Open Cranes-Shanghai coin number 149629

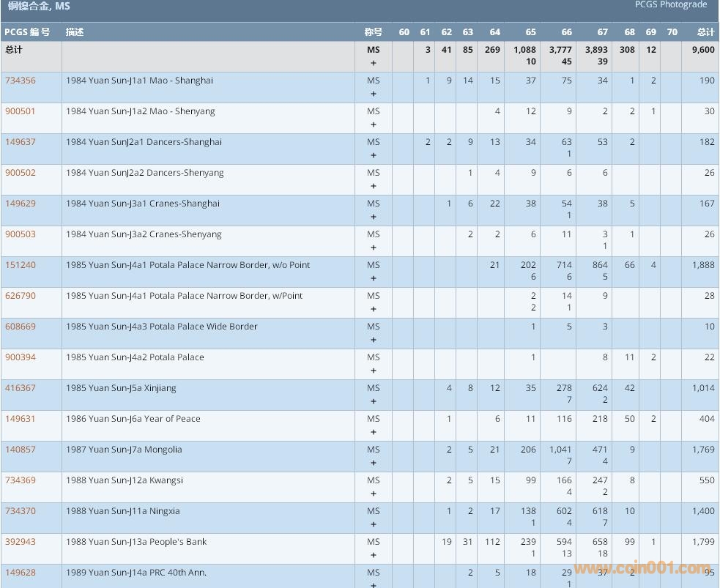pyautogui.click(x=21, y=204)
